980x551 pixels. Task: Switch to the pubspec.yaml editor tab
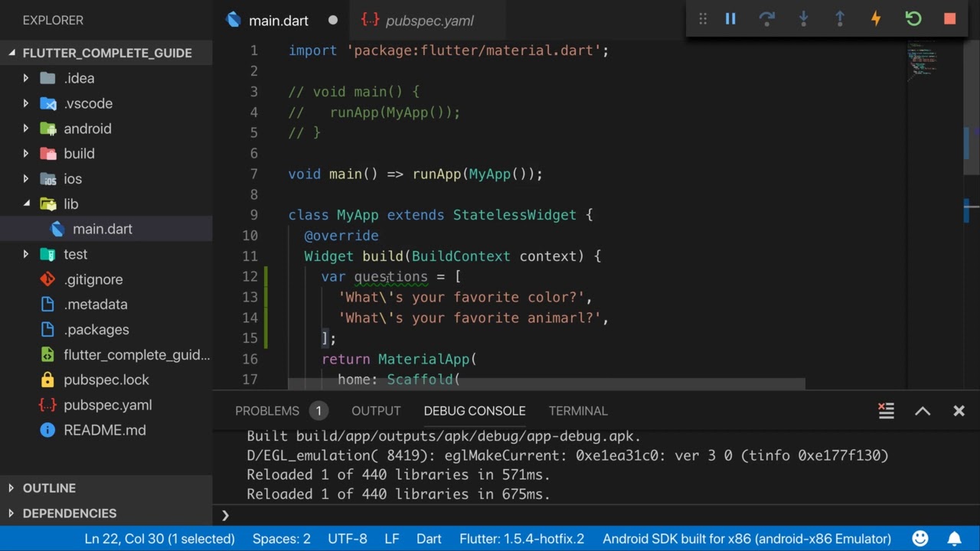pyautogui.click(x=427, y=21)
